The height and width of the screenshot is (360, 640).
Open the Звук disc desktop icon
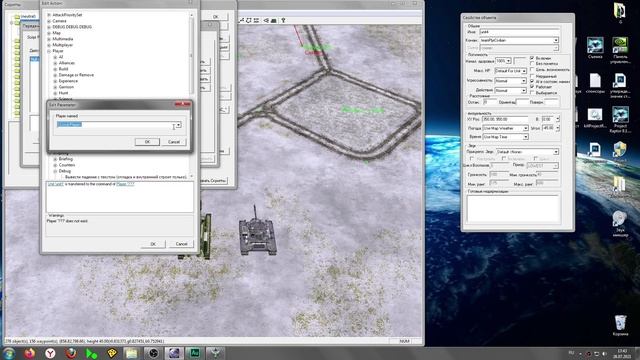(620, 224)
